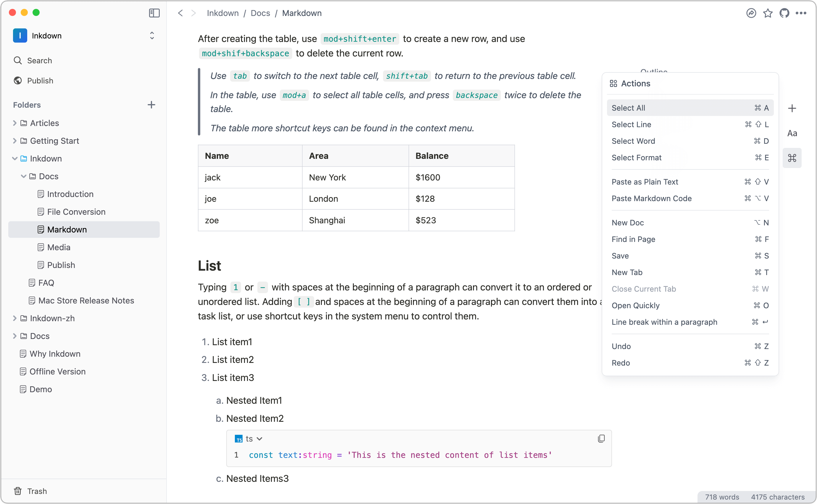The width and height of the screenshot is (817, 504).
Task: Choose Select Format action
Action: click(x=690, y=158)
